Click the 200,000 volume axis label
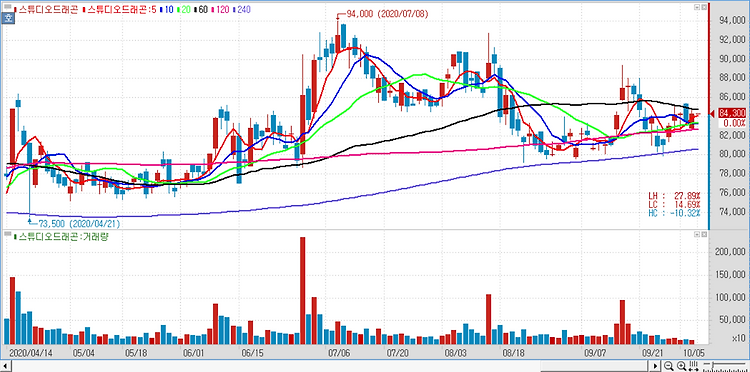 tap(731, 251)
